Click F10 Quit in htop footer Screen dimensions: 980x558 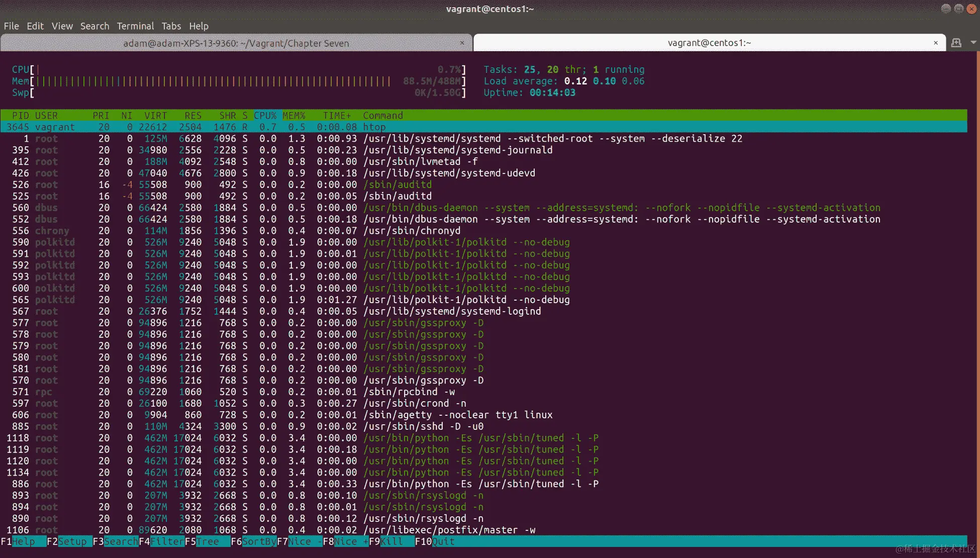(x=443, y=541)
